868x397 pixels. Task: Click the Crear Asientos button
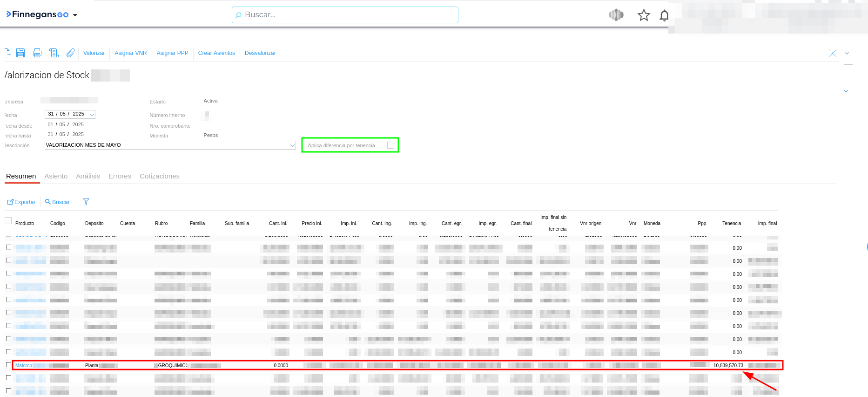pyautogui.click(x=216, y=53)
